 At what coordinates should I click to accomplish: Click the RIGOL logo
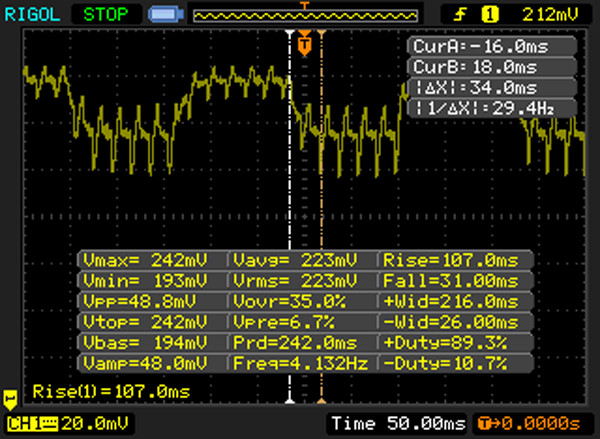pyautogui.click(x=32, y=15)
